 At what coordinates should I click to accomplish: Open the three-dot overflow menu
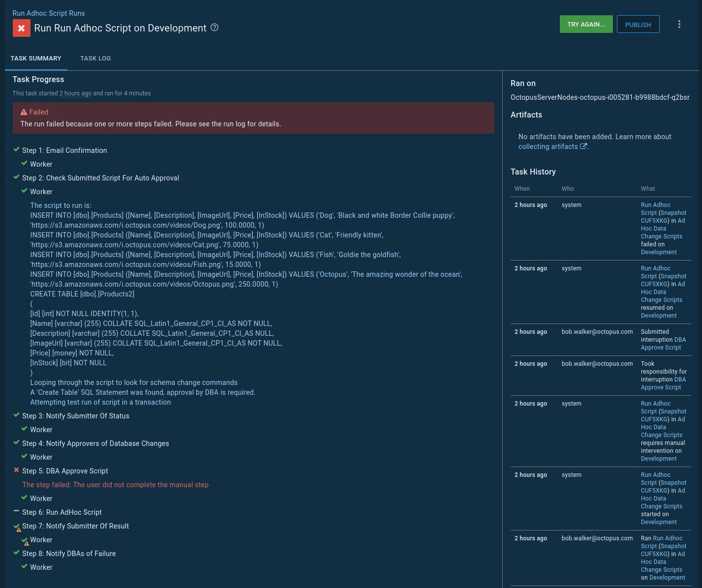[x=679, y=25]
